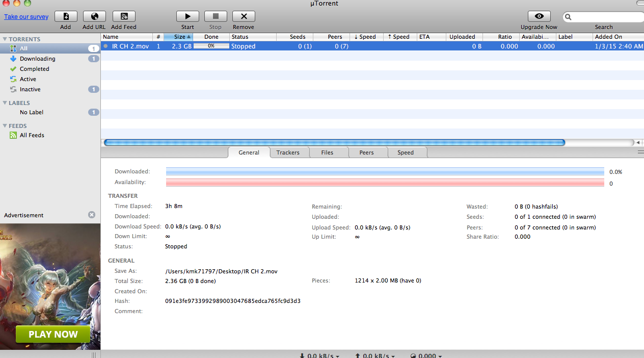Click the horizontal scrollbar under torrent list

tap(334, 143)
